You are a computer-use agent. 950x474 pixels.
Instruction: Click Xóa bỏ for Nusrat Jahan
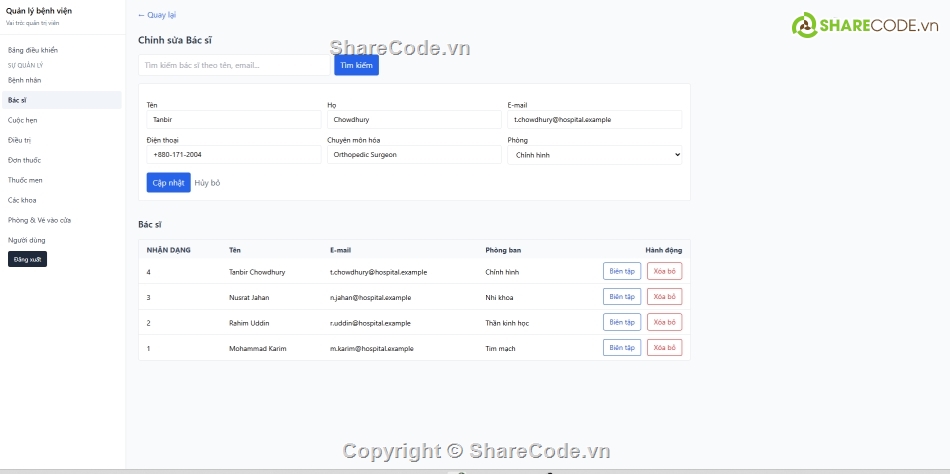665,296
